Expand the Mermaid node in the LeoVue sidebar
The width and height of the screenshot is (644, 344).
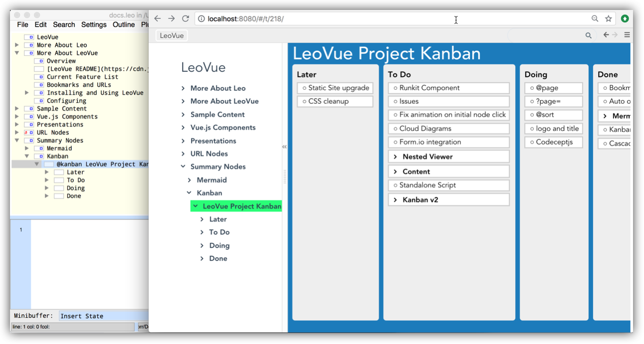(x=189, y=180)
